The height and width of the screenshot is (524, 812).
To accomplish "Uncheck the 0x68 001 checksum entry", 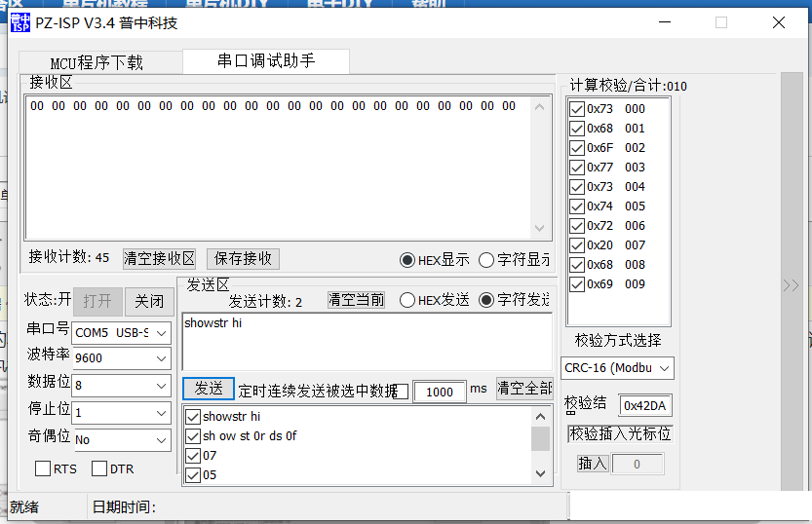I will [x=577, y=129].
